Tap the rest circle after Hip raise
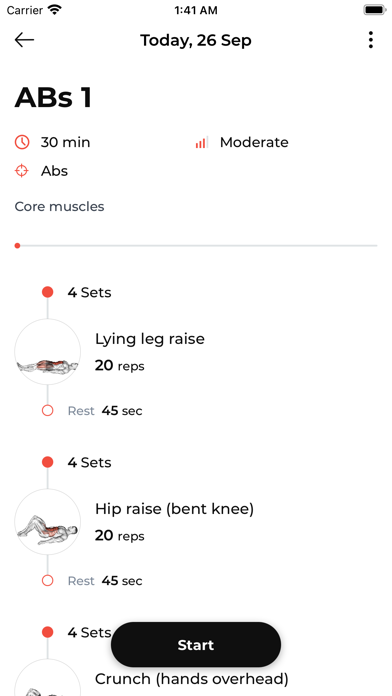392x696 pixels. (48, 581)
